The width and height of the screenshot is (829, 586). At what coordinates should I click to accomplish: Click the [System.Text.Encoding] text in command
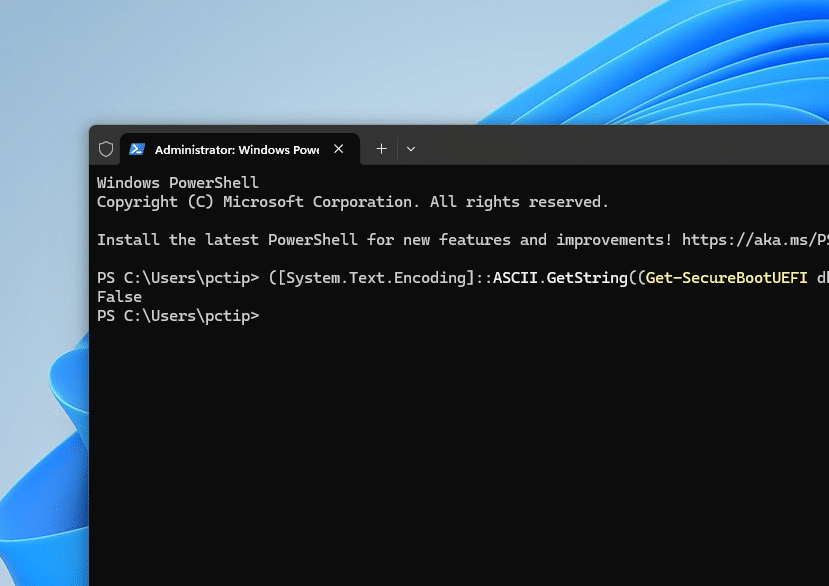pyautogui.click(x=379, y=278)
